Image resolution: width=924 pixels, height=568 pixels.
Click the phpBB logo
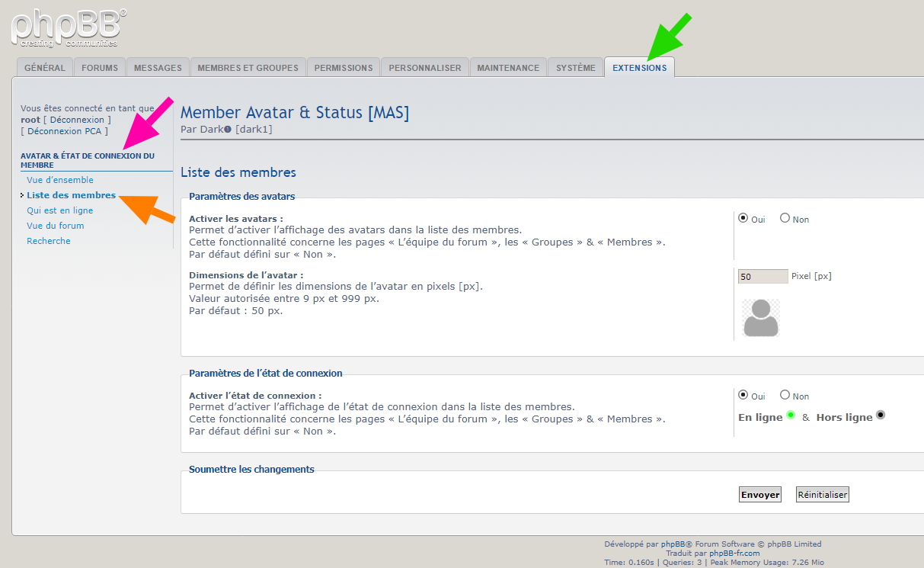[69, 27]
